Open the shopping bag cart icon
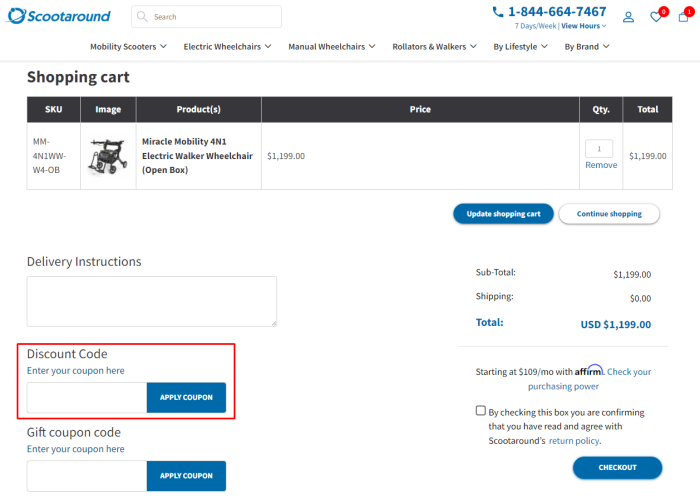Screen dimensions: 700x500 pos(683,17)
